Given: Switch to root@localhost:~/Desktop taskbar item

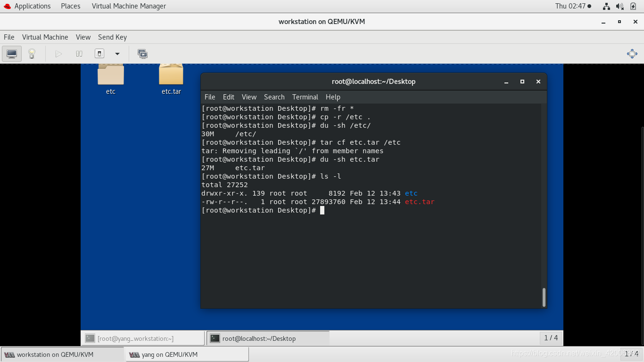Looking at the screenshot, I should [x=268, y=338].
